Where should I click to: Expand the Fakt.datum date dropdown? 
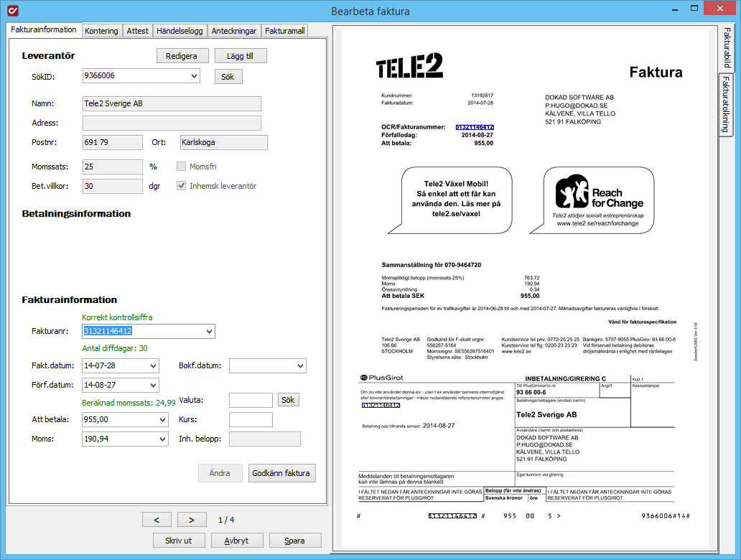(x=153, y=365)
